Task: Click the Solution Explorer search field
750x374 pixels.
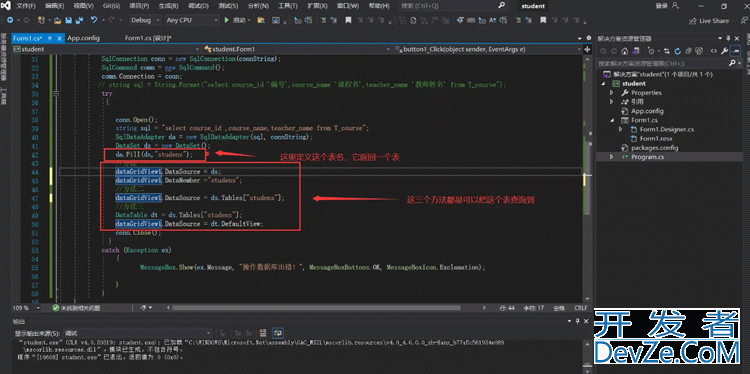Action: click(x=662, y=63)
